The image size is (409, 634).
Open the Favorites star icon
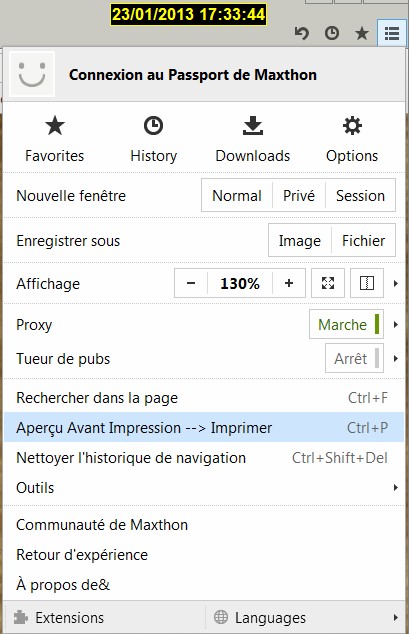point(55,126)
